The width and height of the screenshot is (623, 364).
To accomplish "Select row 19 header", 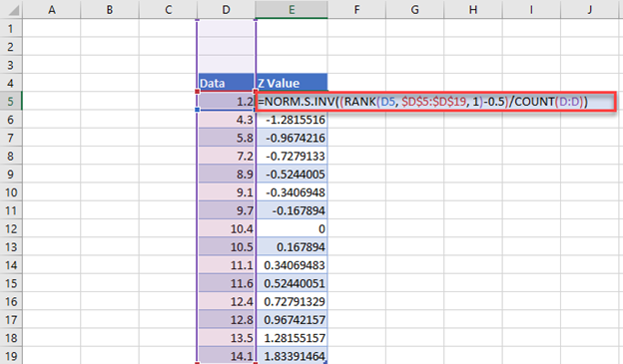I will (11, 356).
